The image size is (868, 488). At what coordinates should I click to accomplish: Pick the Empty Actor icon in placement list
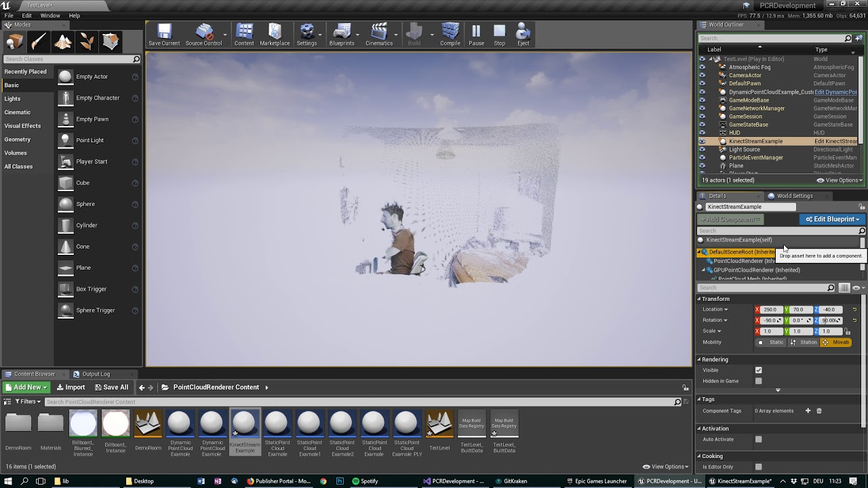click(x=65, y=77)
